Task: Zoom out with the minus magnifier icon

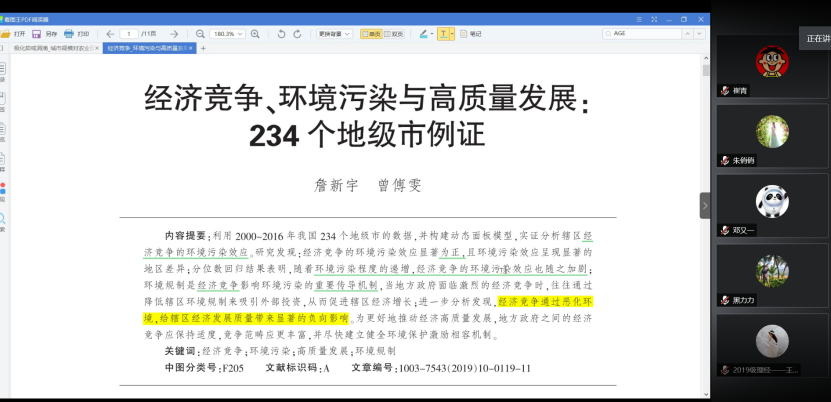Action: point(200,34)
